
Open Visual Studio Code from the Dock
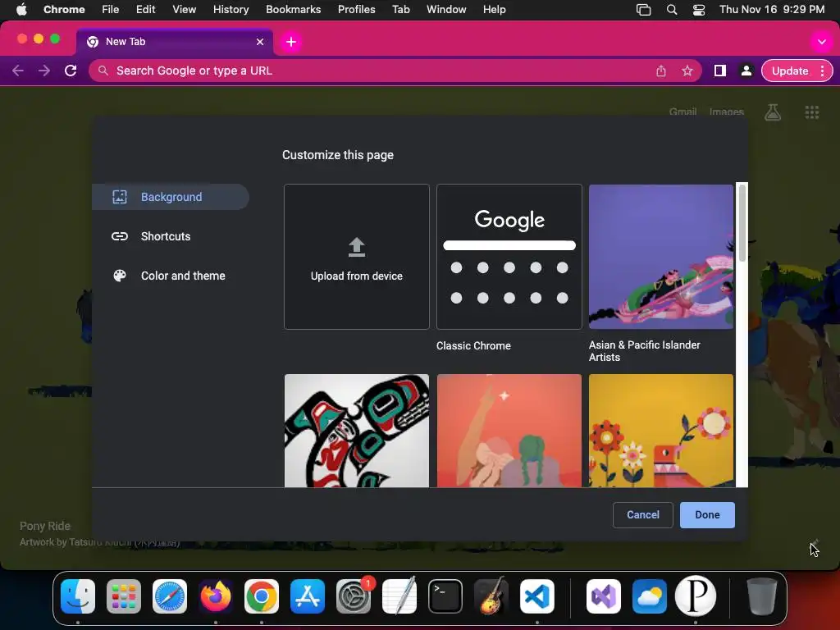536,596
